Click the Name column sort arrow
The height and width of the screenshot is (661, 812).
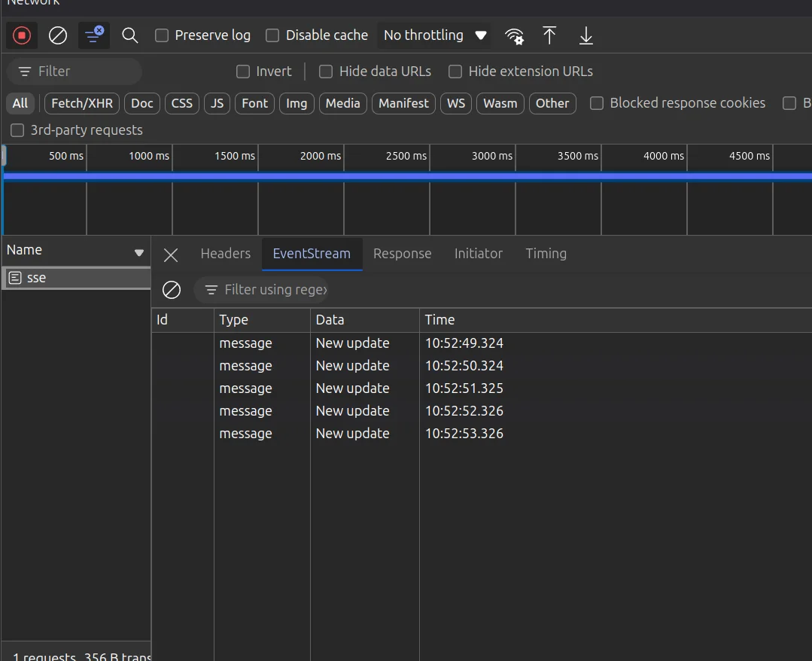pos(138,253)
